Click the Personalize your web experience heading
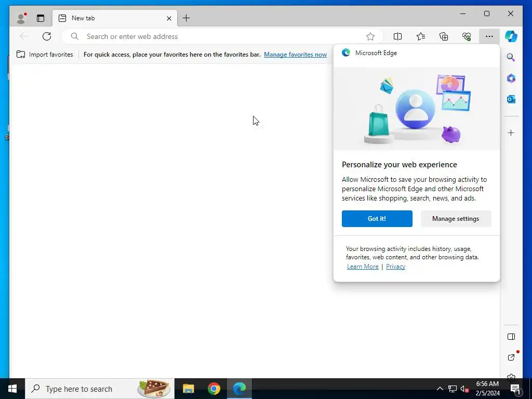This screenshot has width=532, height=399. point(400,165)
